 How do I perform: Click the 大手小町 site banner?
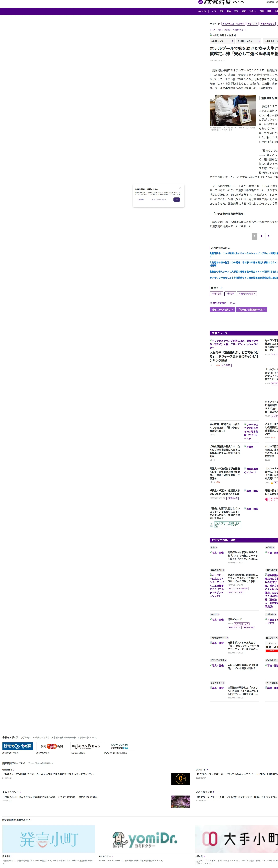pos(236,839)
